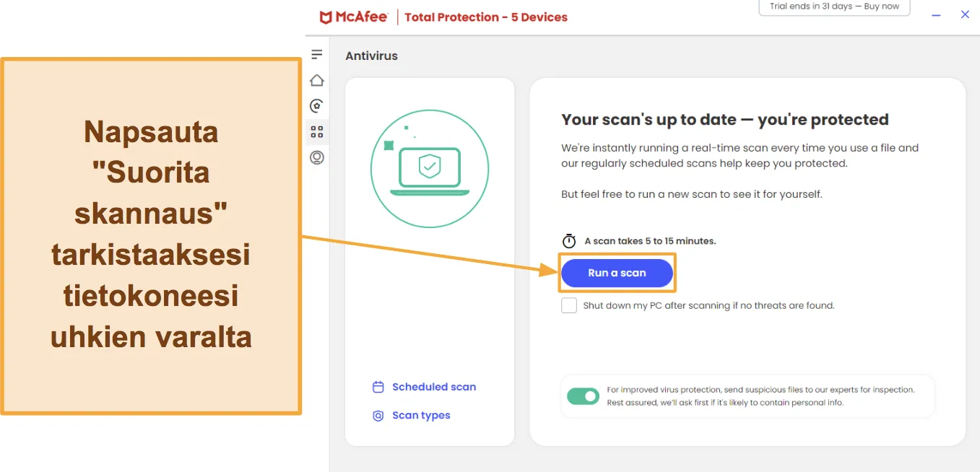Select the apps grid sidebar icon
The height and width of the screenshot is (472, 980).
(x=316, y=132)
